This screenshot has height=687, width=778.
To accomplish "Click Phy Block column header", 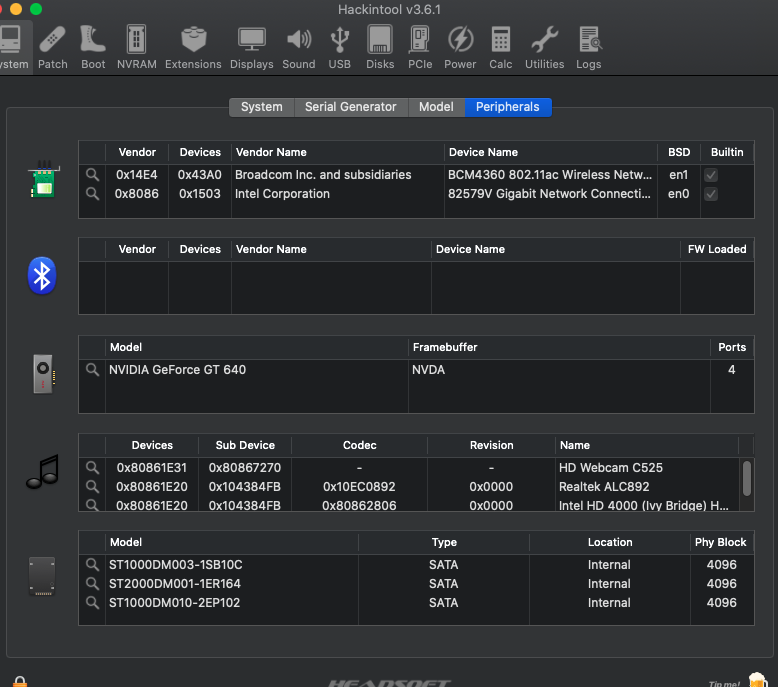I will [720, 542].
